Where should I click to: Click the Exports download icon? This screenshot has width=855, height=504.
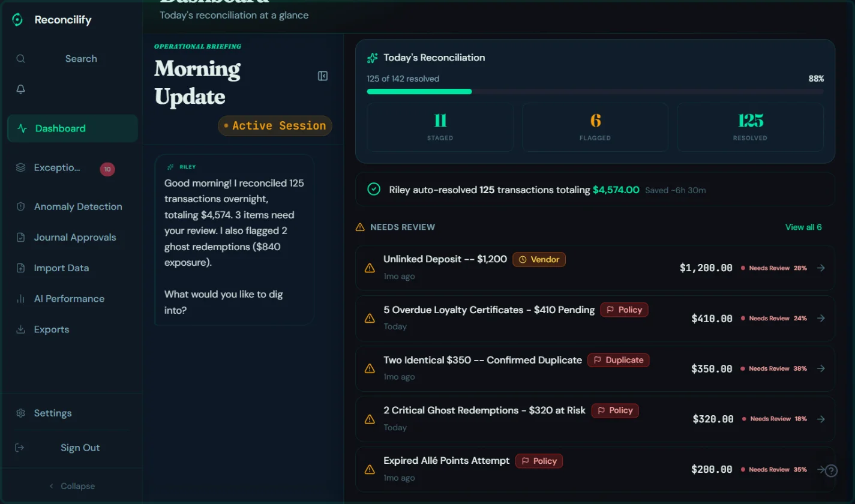click(x=20, y=329)
